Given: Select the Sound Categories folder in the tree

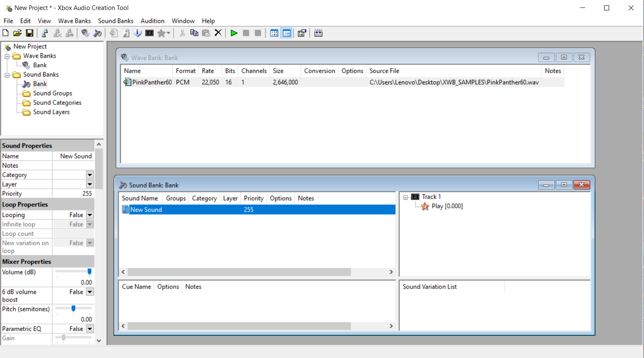Looking at the screenshot, I should (57, 103).
